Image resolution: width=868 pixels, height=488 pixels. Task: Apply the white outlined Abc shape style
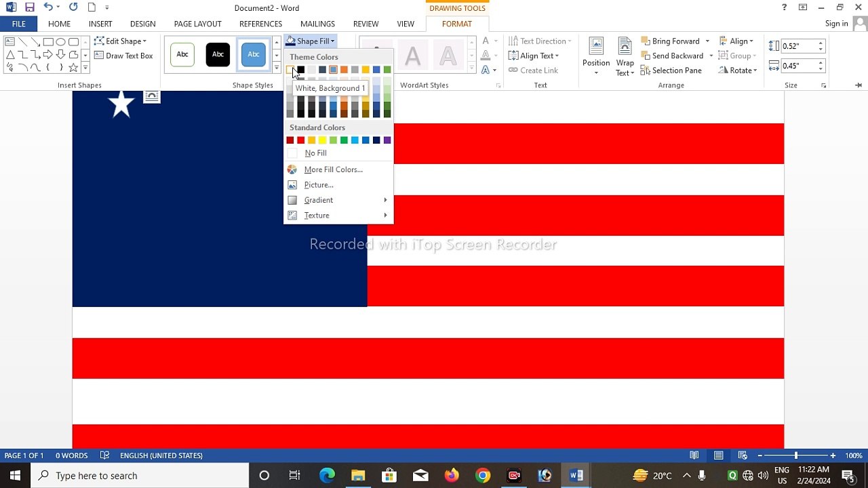182,54
